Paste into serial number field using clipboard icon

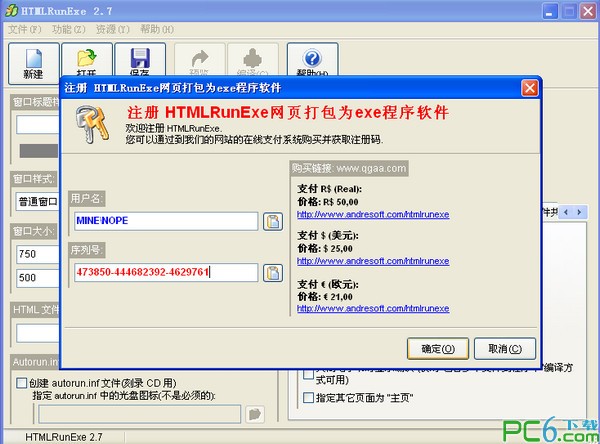coord(273,273)
